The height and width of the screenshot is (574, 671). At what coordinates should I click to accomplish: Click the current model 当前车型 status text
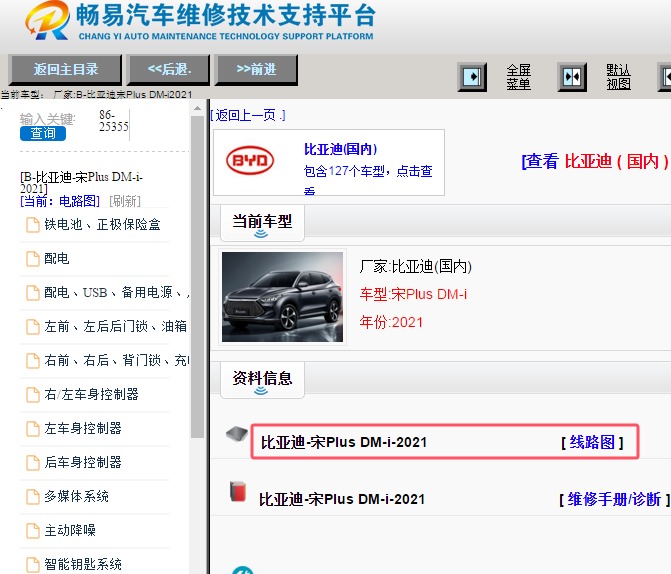[96, 94]
